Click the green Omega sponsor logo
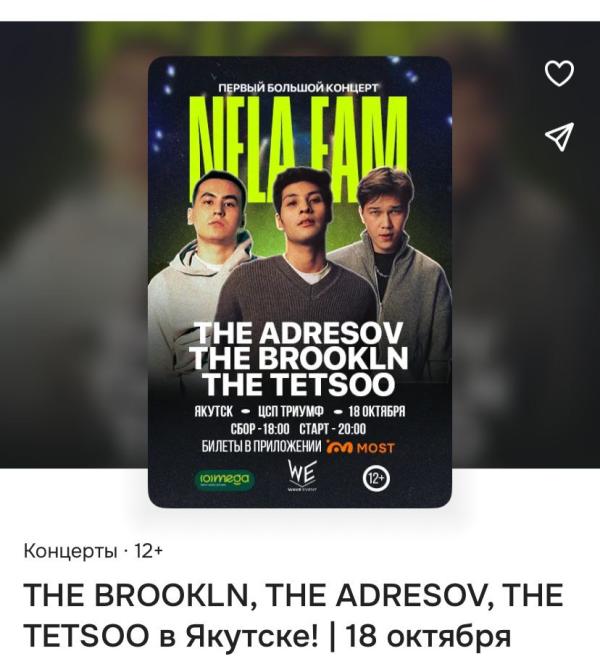600x671 pixels. [224, 479]
